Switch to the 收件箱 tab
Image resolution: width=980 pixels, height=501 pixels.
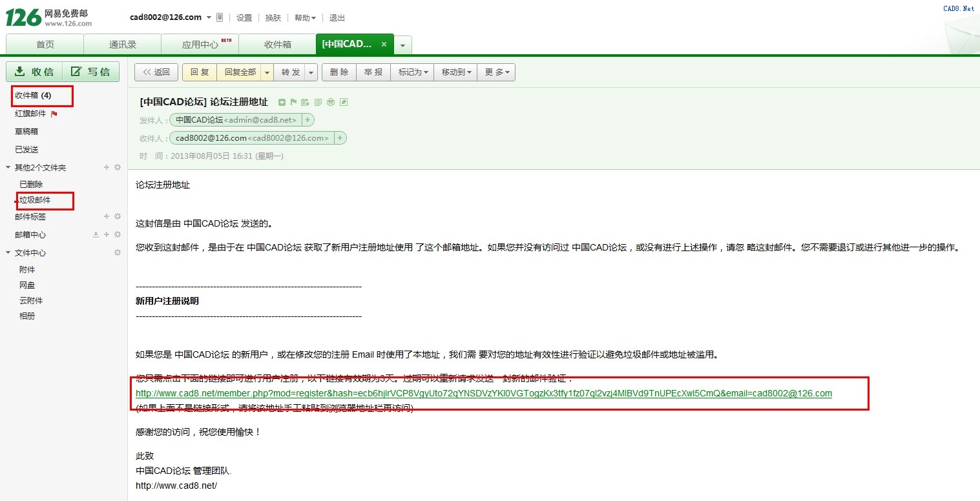pyautogui.click(x=278, y=45)
